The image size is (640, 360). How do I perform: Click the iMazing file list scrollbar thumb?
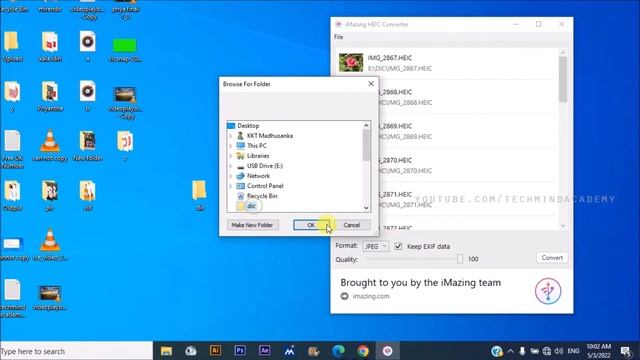coord(563,79)
